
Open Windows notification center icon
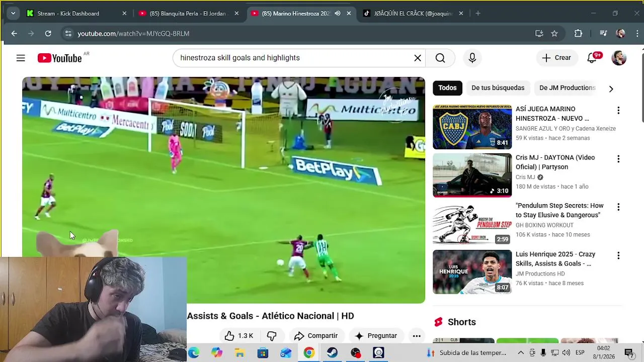628,353
